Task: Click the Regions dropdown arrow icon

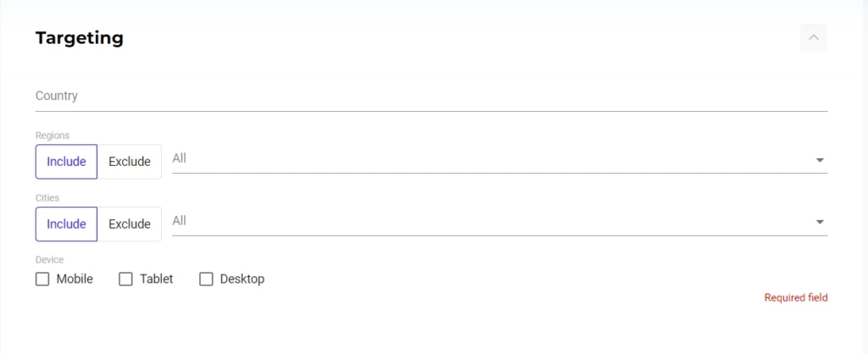Action: click(820, 160)
